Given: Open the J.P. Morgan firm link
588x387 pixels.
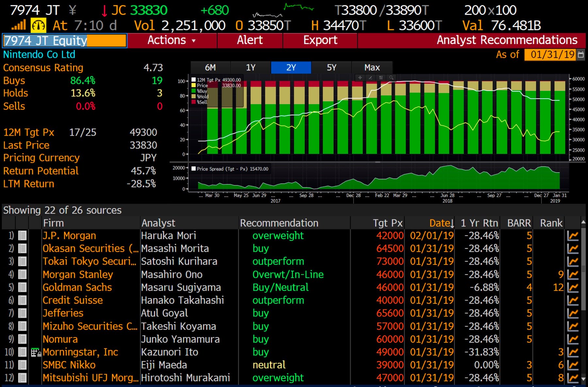Looking at the screenshot, I should [69, 236].
